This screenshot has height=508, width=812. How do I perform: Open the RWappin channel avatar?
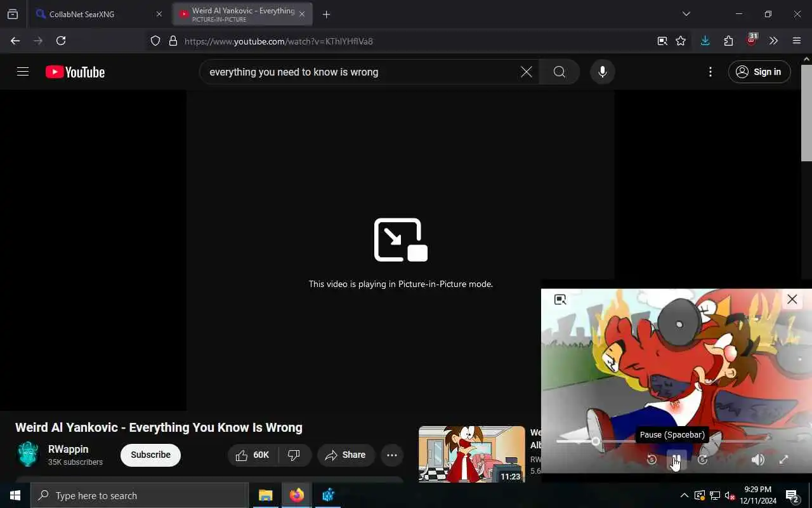(28, 455)
